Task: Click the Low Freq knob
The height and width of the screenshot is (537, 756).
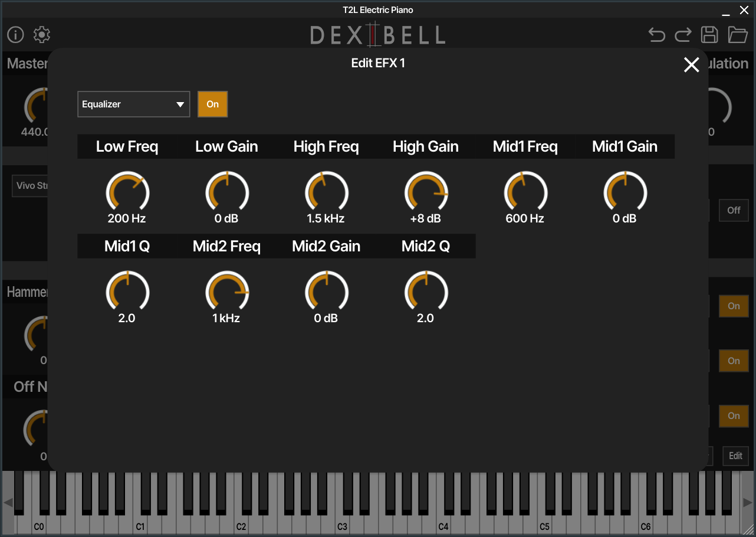Action: pyautogui.click(x=127, y=192)
